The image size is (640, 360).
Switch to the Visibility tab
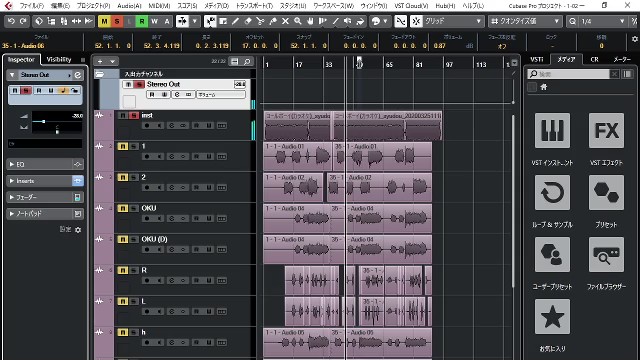[x=59, y=60]
